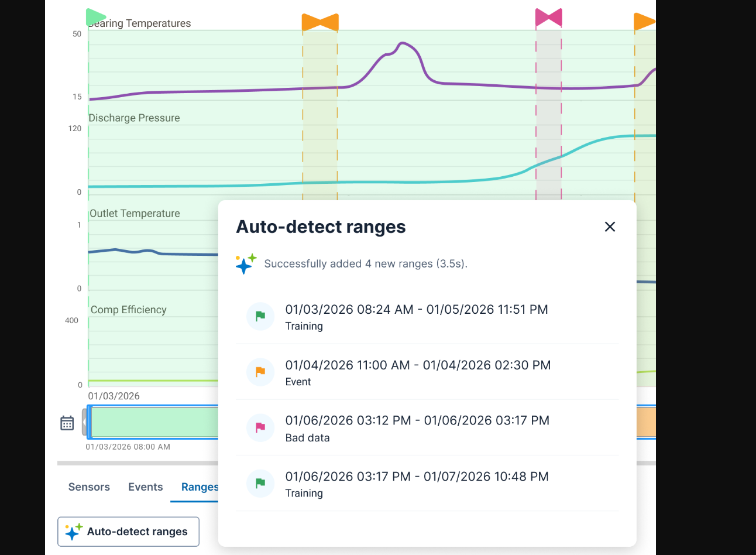Click the green flag for 01/06/2026 Training range
Viewport: 756px width, 555px height.
[260, 484]
